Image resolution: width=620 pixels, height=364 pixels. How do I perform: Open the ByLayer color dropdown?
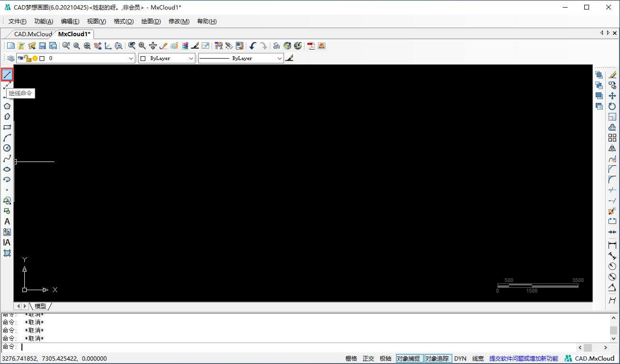click(x=191, y=58)
